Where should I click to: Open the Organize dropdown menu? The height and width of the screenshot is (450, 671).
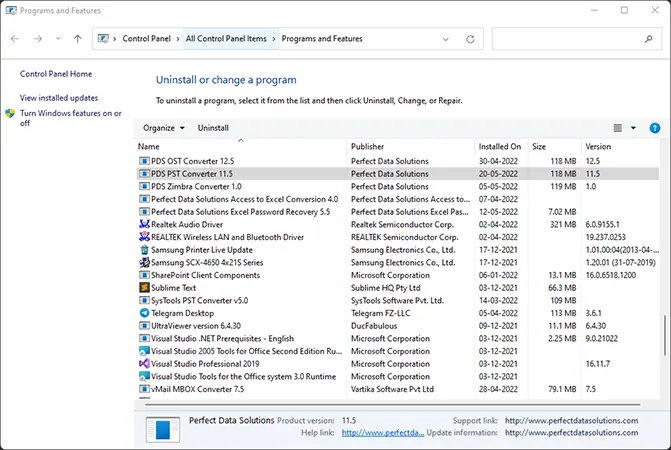pyautogui.click(x=164, y=128)
